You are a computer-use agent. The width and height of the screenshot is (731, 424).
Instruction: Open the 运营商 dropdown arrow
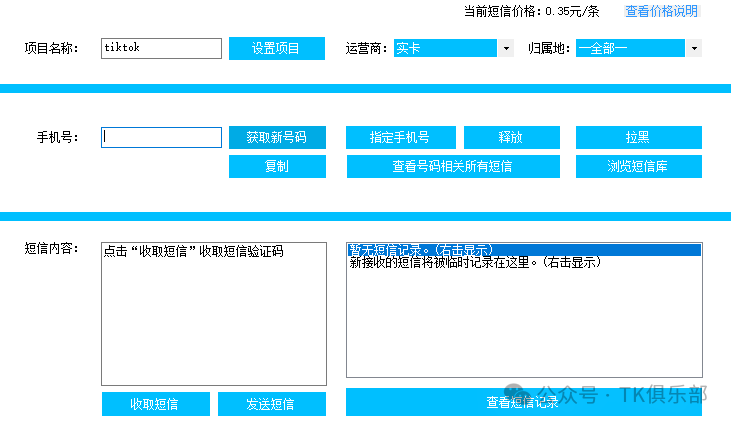pyautogui.click(x=506, y=48)
